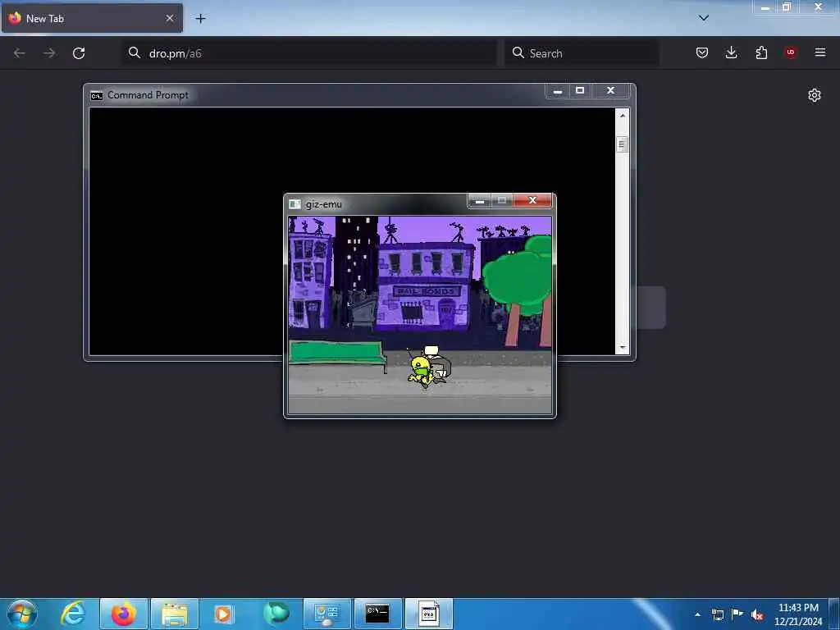Switch to Firefox on the taskbar
Image resolution: width=840 pixels, height=630 pixels.
point(124,614)
